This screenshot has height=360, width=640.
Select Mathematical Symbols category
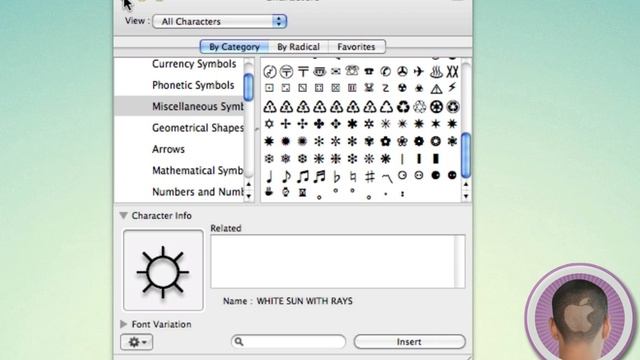[x=198, y=170]
